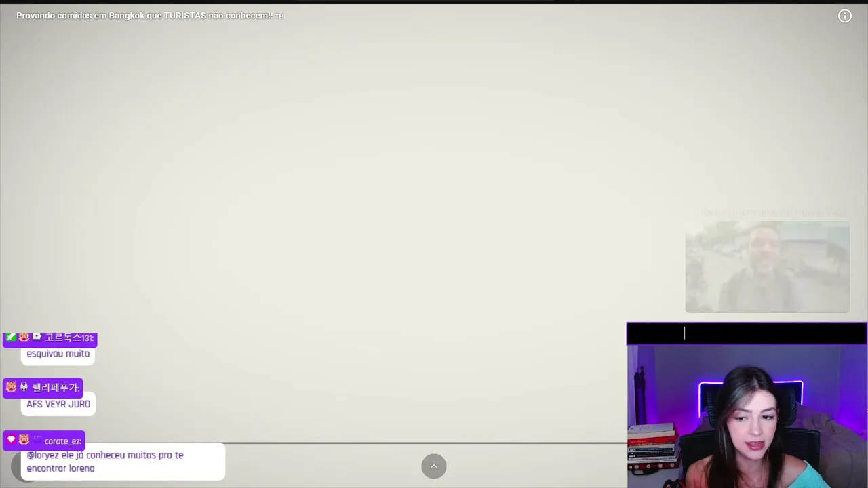868x488 pixels.
Task: Expand the up-chevron more videos button
Action: click(434, 466)
